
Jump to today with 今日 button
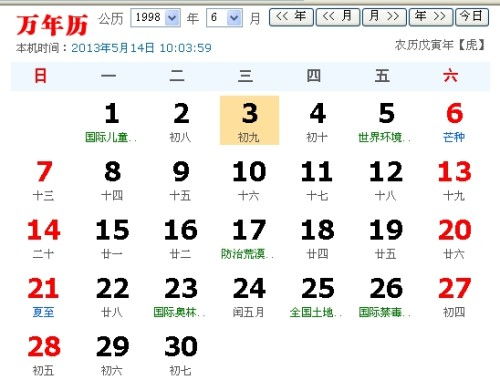(x=472, y=17)
